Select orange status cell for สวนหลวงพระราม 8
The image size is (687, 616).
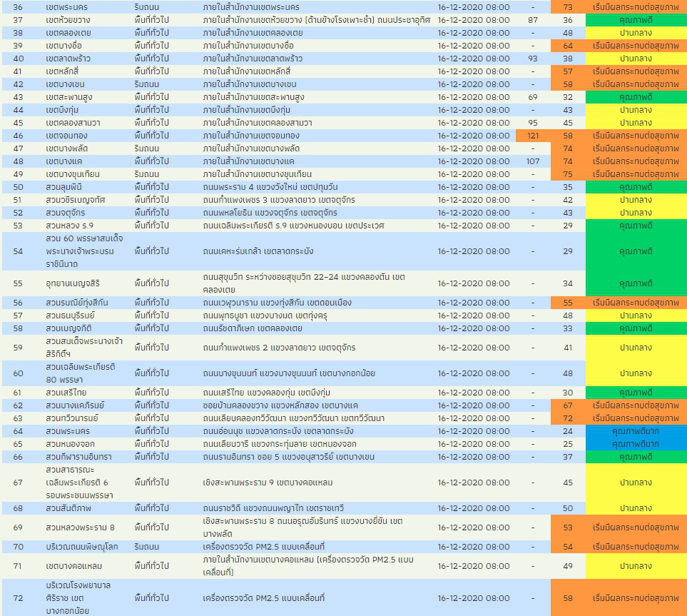pos(636,527)
